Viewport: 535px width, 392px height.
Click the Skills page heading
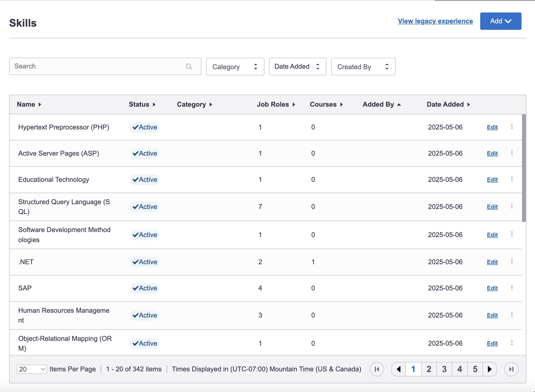click(23, 23)
